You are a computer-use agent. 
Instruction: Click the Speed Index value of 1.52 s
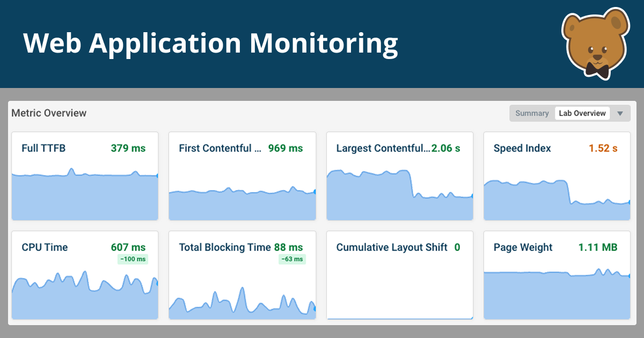pos(602,149)
